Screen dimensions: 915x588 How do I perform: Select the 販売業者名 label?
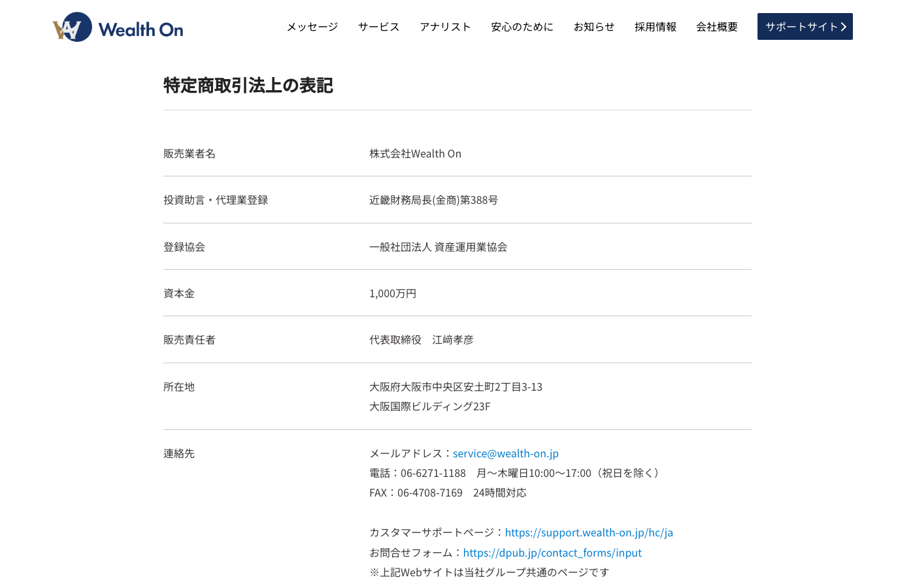[190, 154]
